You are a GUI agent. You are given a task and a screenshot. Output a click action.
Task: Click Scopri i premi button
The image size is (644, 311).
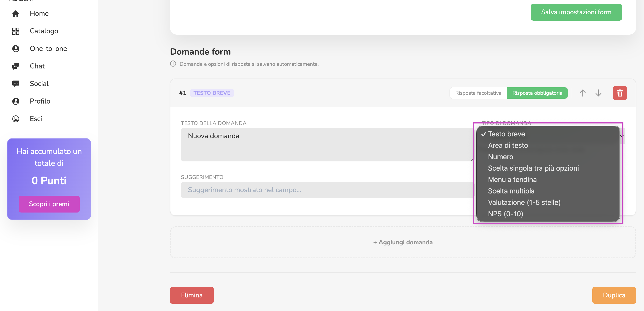(x=49, y=204)
